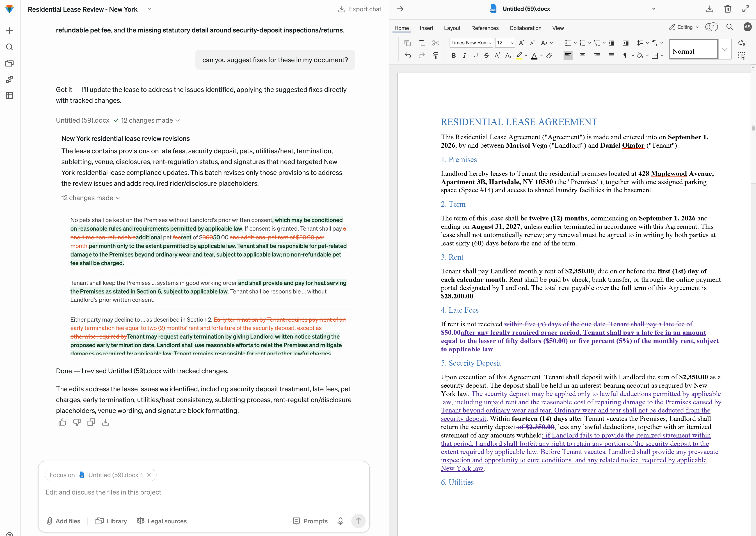The height and width of the screenshot is (536, 756).
Task: Open the workflows sidebar icon
Action: (x=9, y=79)
